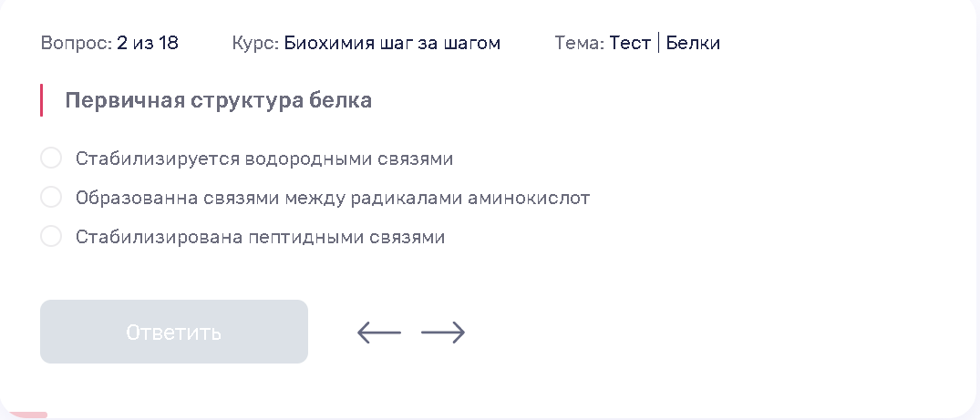980x420 pixels.
Task: Select radio button for 'Стабилизируется водородными связями'
Action: click(51, 159)
